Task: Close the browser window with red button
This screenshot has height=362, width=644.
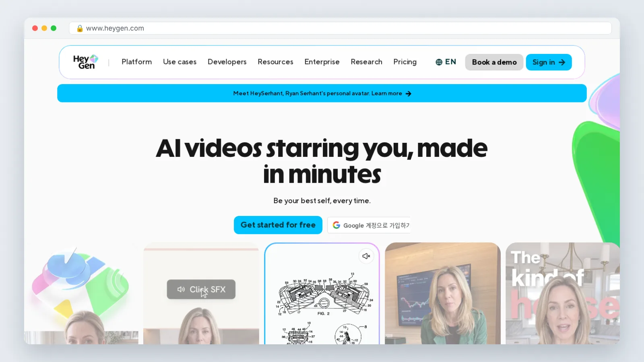Action: [35, 28]
